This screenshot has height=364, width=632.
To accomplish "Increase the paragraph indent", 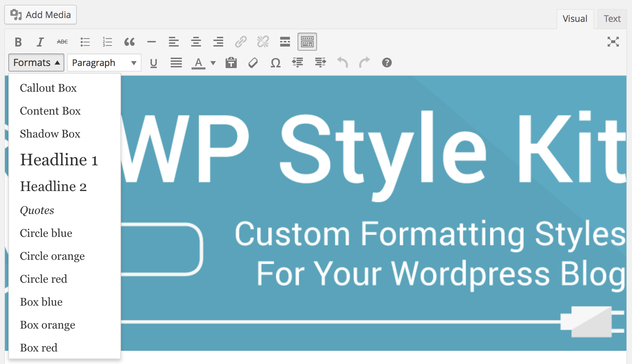I will tap(320, 63).
